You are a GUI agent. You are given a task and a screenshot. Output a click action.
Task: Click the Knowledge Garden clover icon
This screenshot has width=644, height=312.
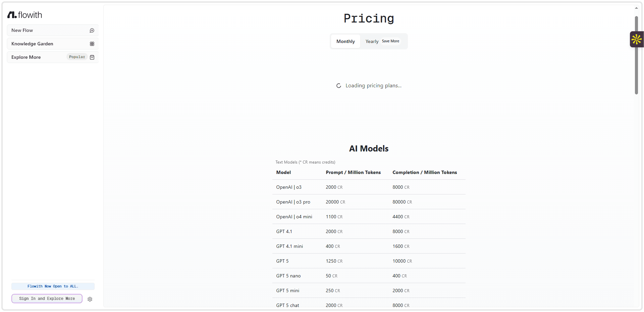pyautogui.click(x=92, y=44)
